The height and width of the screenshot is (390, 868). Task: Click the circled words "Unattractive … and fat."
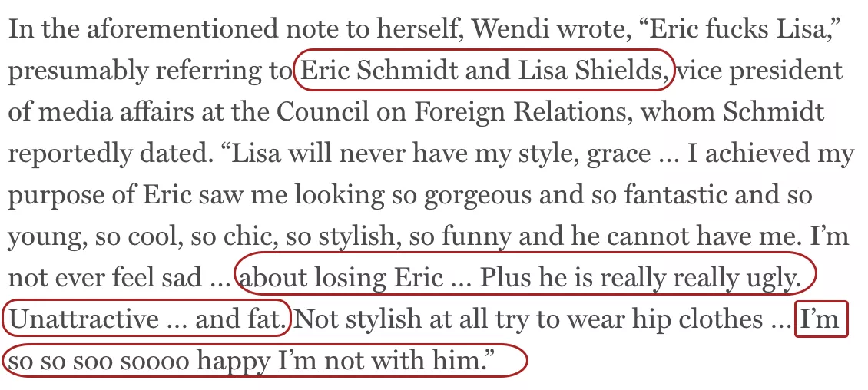click(x=148, y=319)
